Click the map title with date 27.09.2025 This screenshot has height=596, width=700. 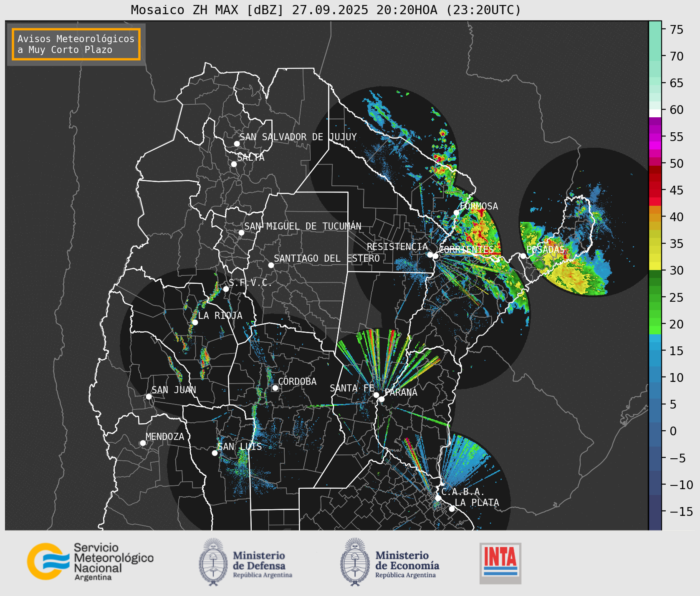tap(326, 10)
